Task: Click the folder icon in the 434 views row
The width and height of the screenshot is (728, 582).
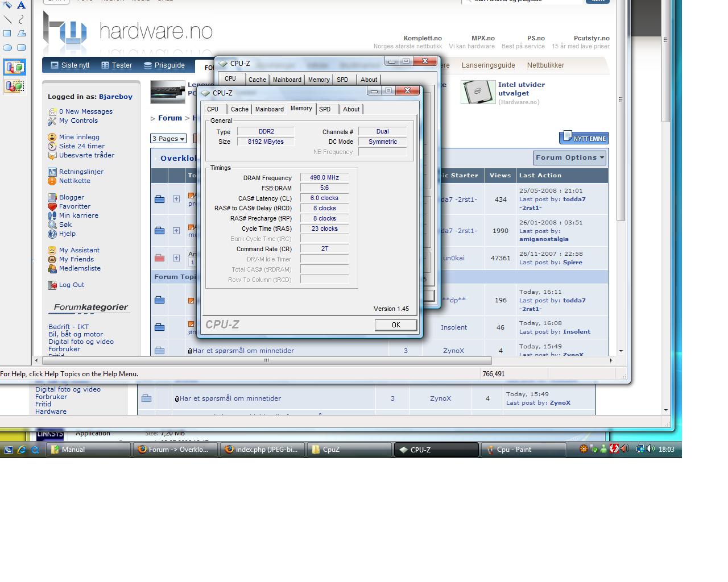Action: click(160, 199)
